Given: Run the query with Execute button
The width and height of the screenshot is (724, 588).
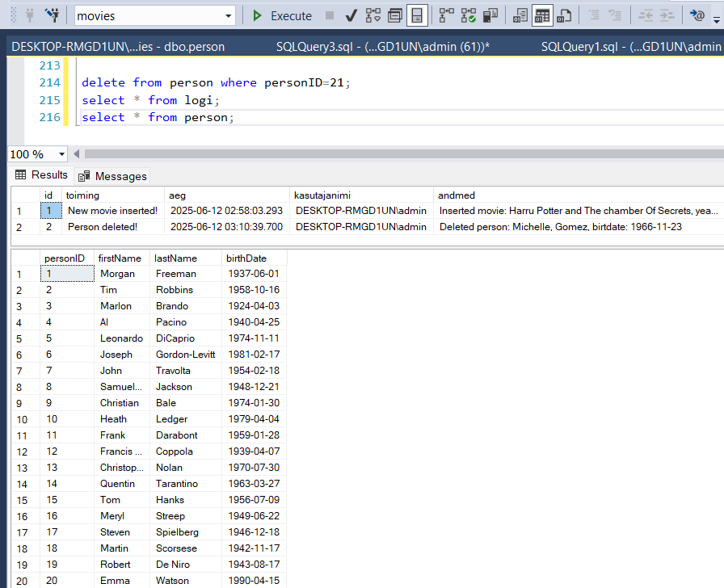Looking at the screenshot, I should [282, 15].
